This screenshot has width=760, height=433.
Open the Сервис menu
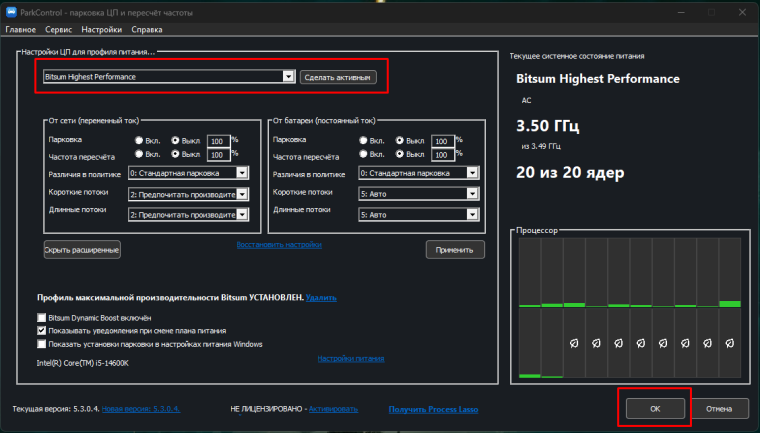59,30
